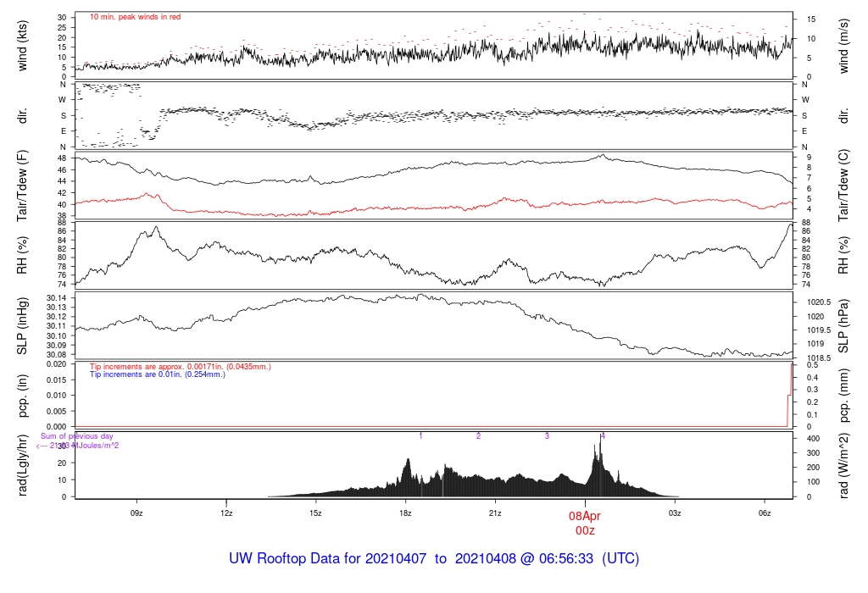
Task: Click the SLP (inHg) axis label
Action: coord(22,326)
